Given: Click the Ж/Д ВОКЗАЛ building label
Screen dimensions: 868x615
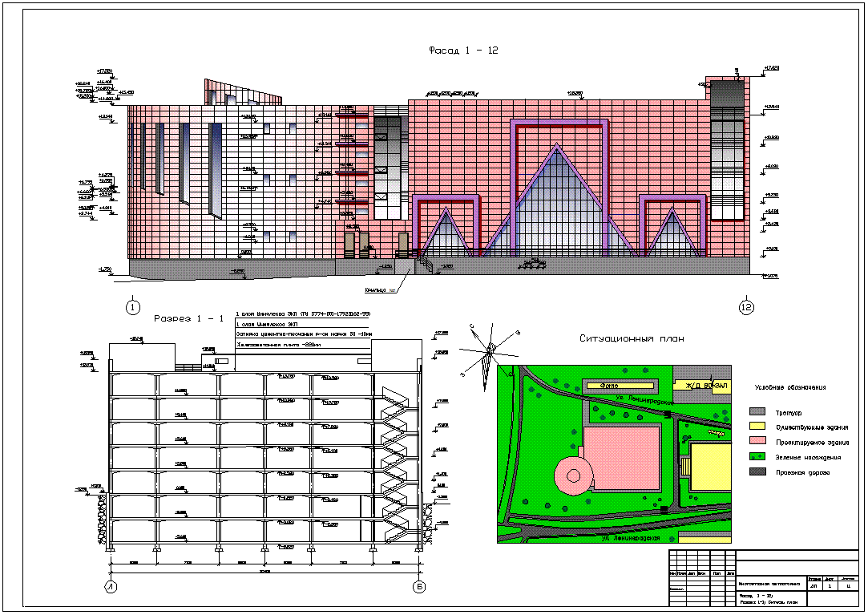Looking at the screenshot, I should click(x=703, y=386).
